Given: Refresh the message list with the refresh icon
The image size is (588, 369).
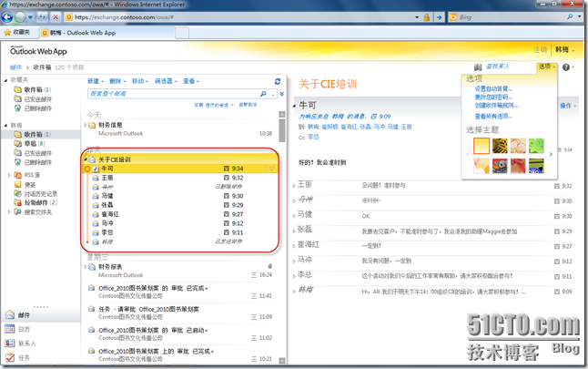Looking at the screenshot, I should pos(278,81).
